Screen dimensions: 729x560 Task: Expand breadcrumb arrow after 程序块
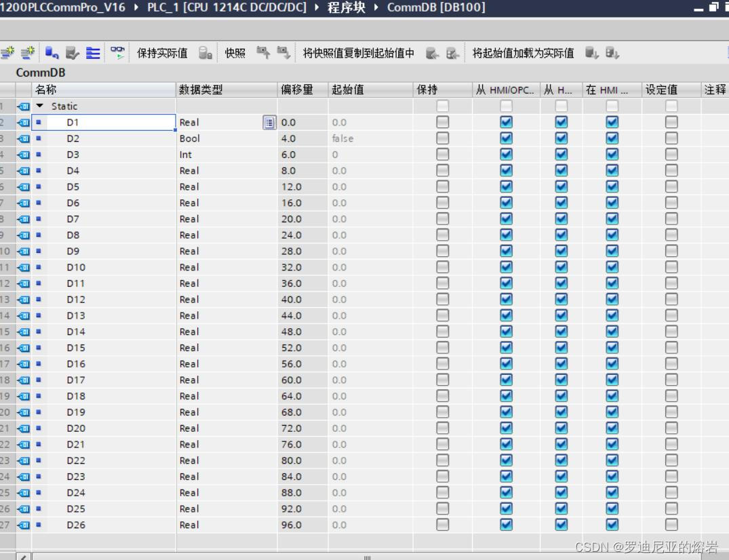click(x=376, y=7)
